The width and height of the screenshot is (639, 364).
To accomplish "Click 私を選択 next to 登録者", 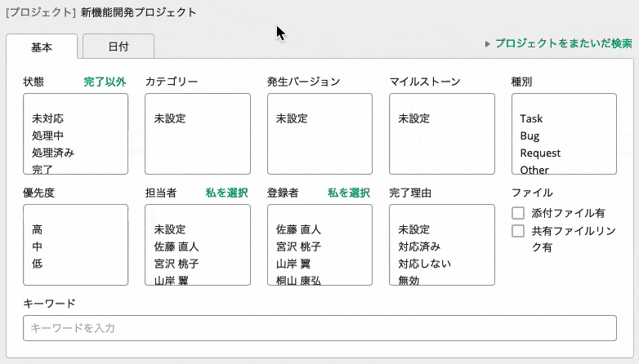I will [349, 193].
